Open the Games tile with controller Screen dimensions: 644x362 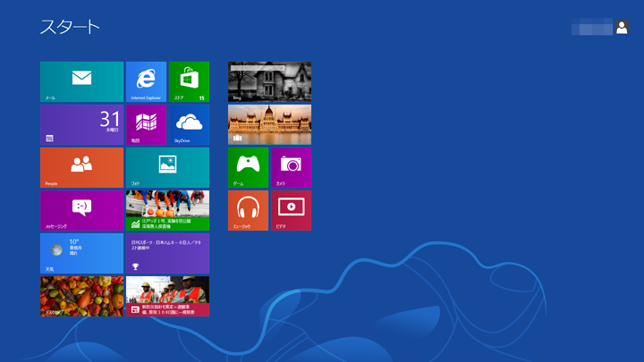click(x=248, y=167)
